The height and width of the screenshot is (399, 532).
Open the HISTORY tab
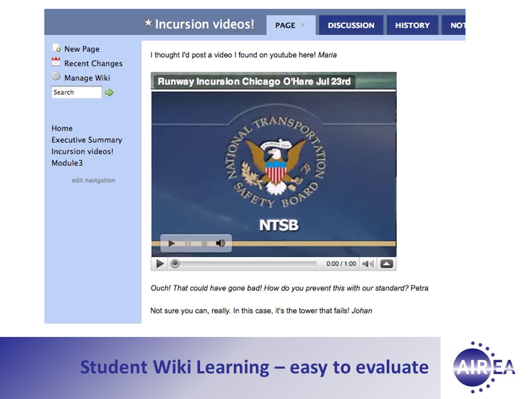coord(412,25)
